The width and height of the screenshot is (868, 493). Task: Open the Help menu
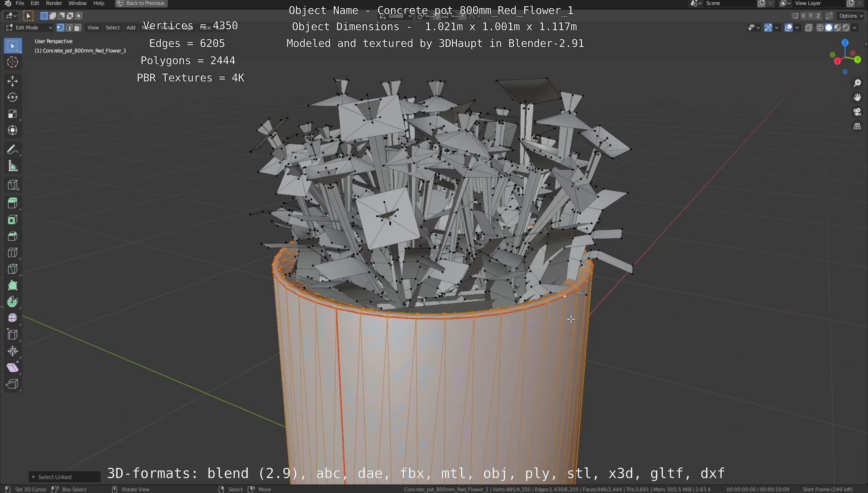(99, 3)
